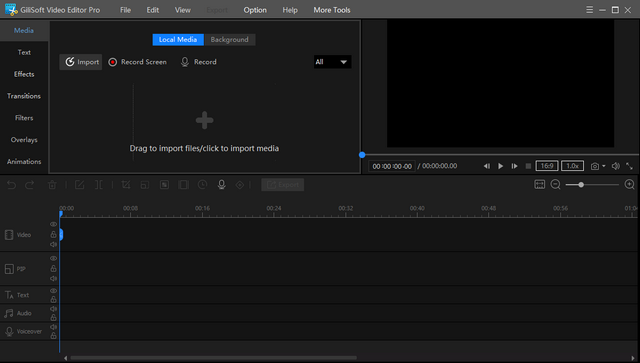
Task: Click the fit timeline to window icon
Action: tap(540, 185)
